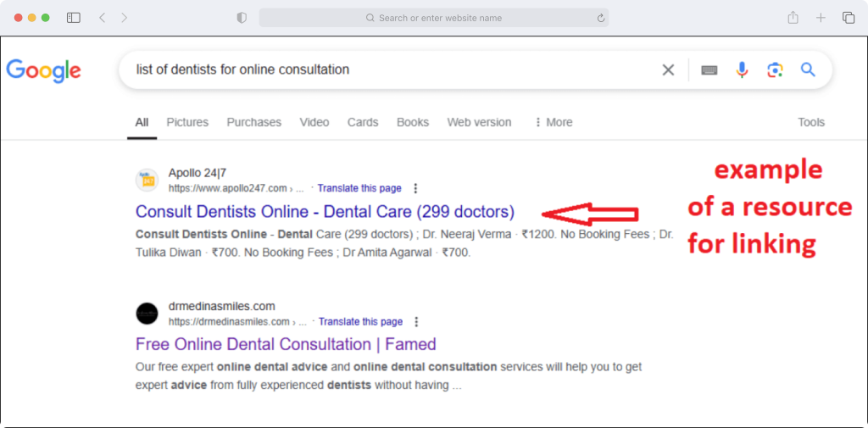
Task: Reload the page with refresh icon
Action: click(601, 19)
